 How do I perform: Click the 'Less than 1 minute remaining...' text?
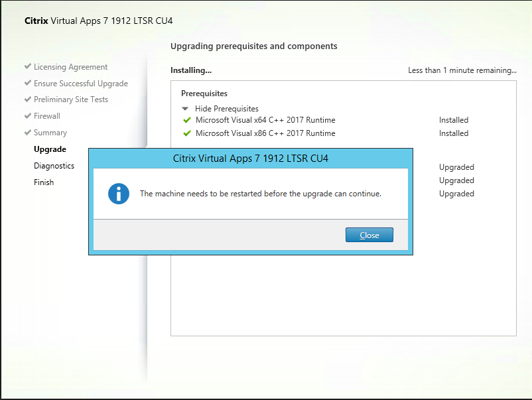point(462,70)
